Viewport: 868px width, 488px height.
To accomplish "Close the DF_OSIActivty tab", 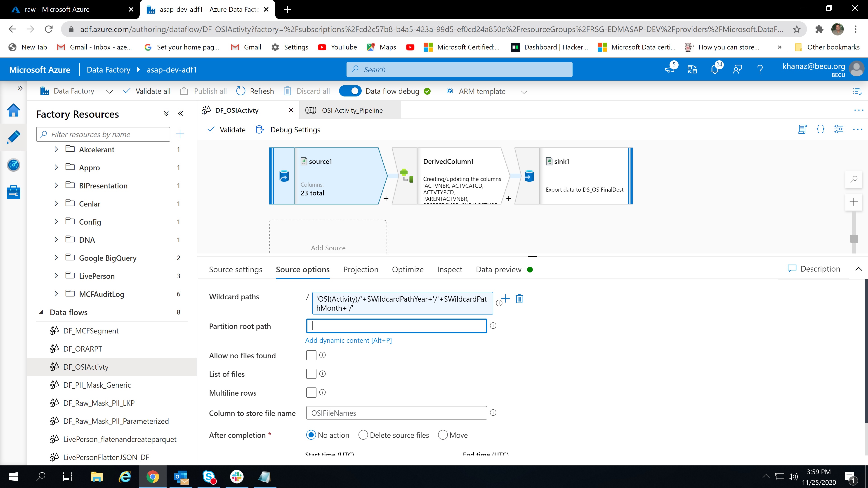I will tap(291, 110).
